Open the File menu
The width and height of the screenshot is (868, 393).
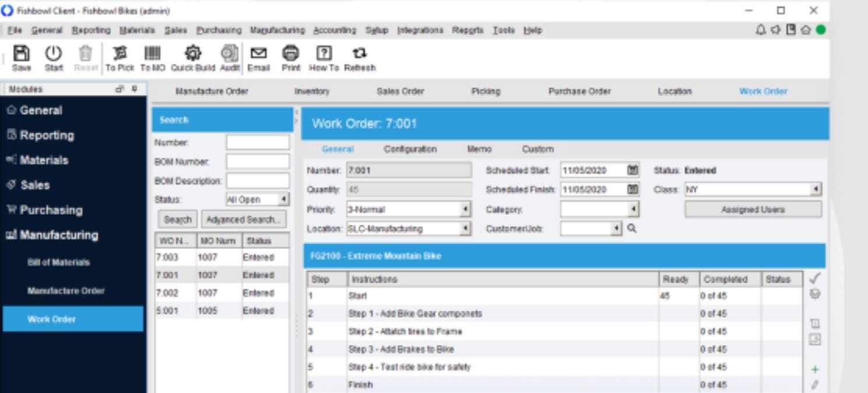[15, 30]
